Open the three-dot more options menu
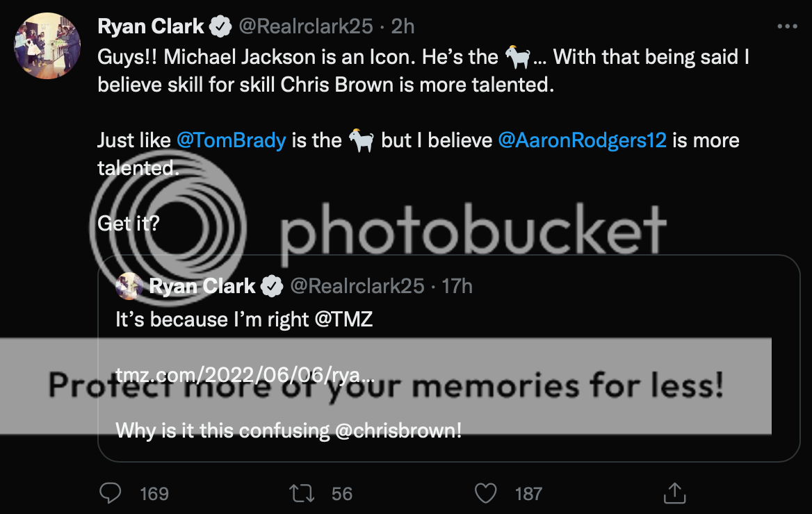The height and width of the screenshot is (514, 812). click(x=786, y=26)
